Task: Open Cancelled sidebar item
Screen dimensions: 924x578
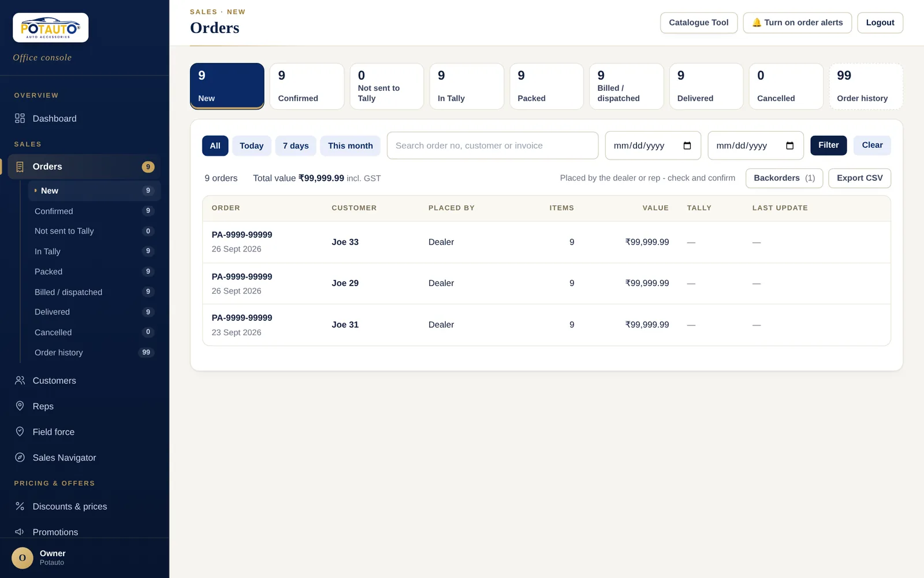Action: (94, 332)
